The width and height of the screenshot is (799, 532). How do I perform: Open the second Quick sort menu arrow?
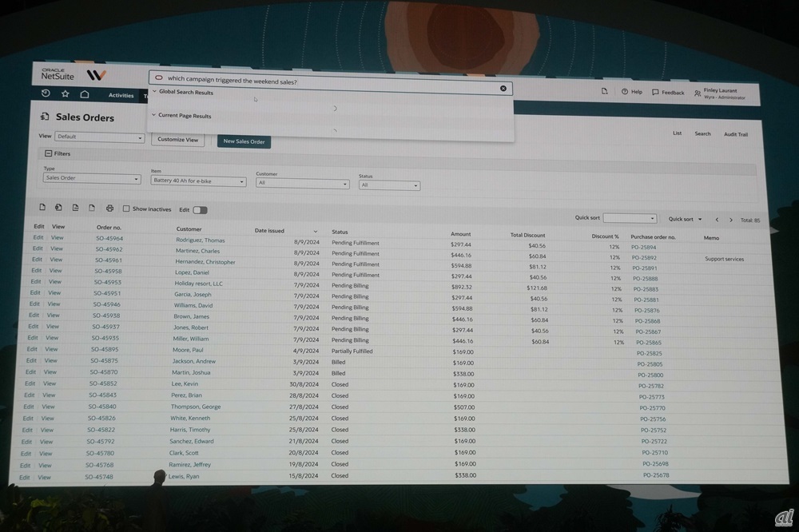pos(700,219)
